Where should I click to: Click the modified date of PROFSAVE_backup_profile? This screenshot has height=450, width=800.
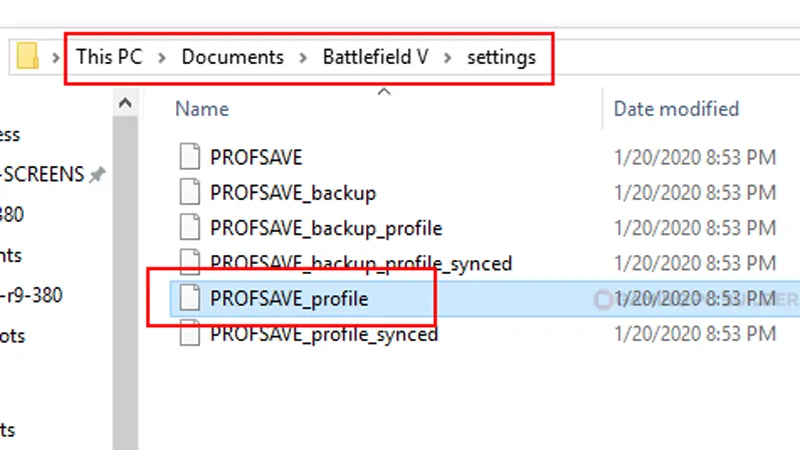(x=695, y=228)
